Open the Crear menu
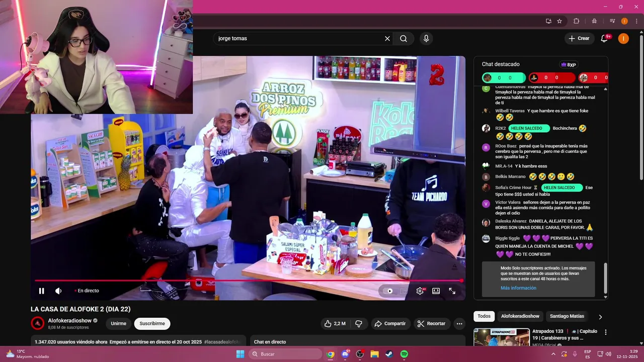This screenshot has width=644, height=362. (579, 38)
